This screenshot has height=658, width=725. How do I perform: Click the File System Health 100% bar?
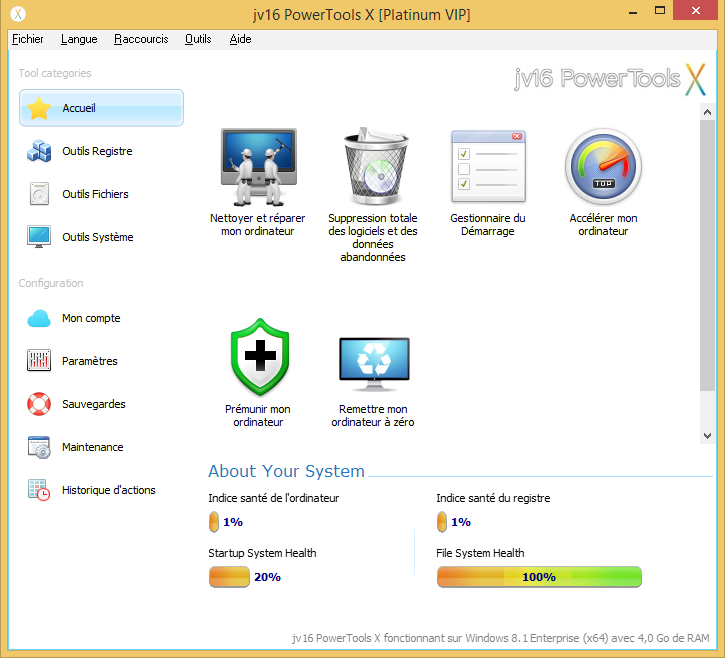539,577
